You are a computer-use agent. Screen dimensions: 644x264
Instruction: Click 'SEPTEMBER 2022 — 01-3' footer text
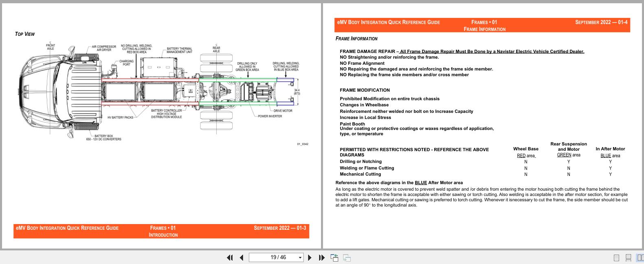pos(280,228)
